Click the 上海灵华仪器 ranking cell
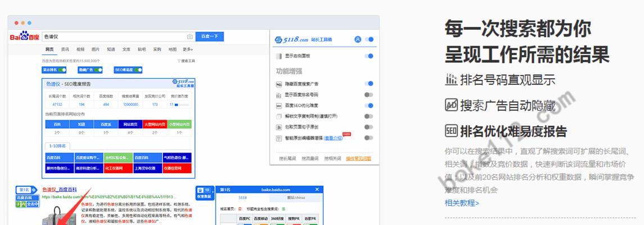This screenshot has width=644, height=225. 147,168
